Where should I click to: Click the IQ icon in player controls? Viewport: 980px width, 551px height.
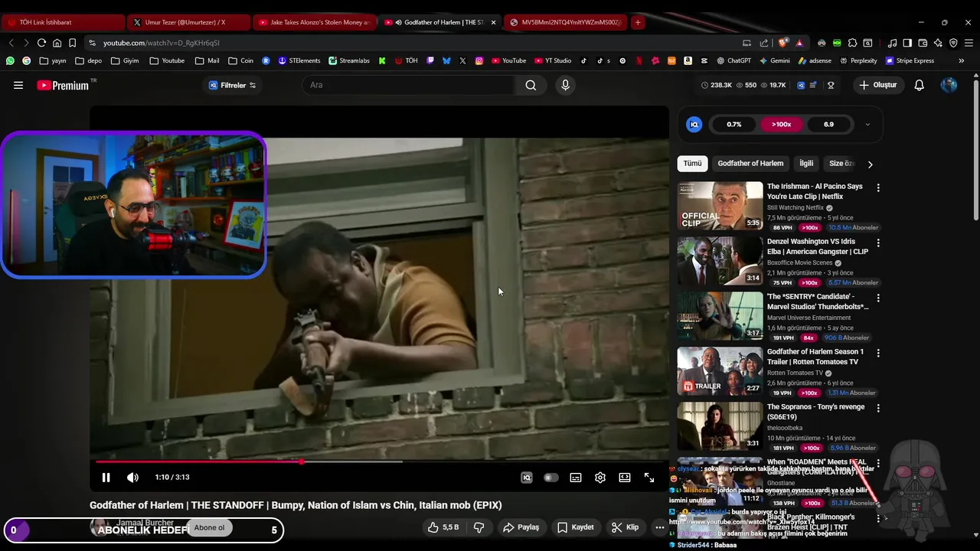527,478
